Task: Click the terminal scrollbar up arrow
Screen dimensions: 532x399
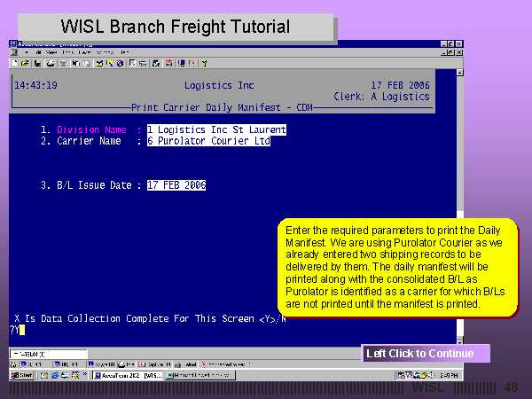Action: coord(459,73)
